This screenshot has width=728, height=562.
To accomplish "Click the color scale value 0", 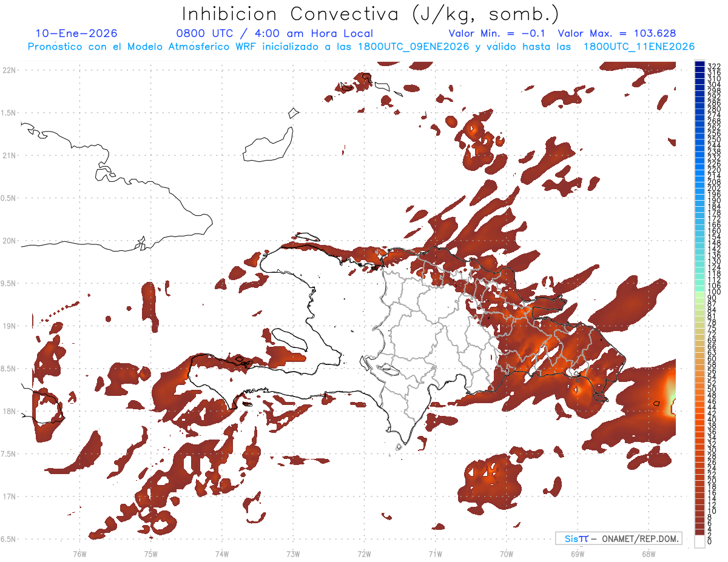I will pos(710,541).
